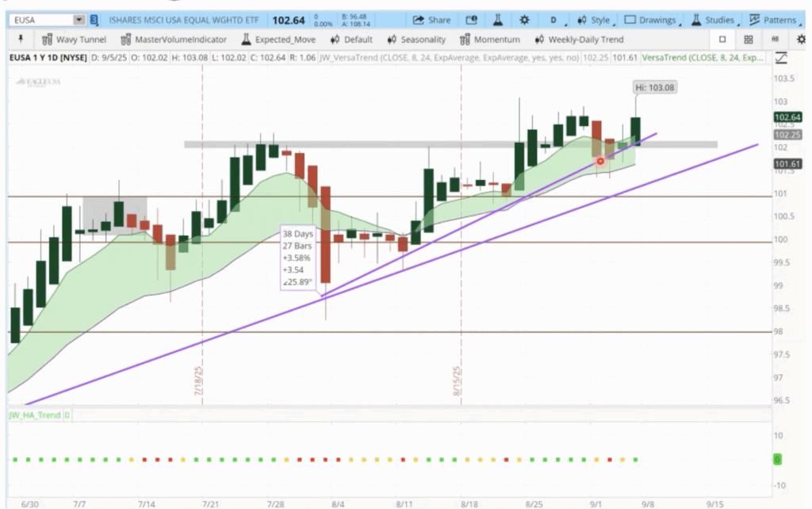Image resolution: width=812 pixels, height=509 pixels.
Task: Open the Style menu
Action: (x=595, y=20)
